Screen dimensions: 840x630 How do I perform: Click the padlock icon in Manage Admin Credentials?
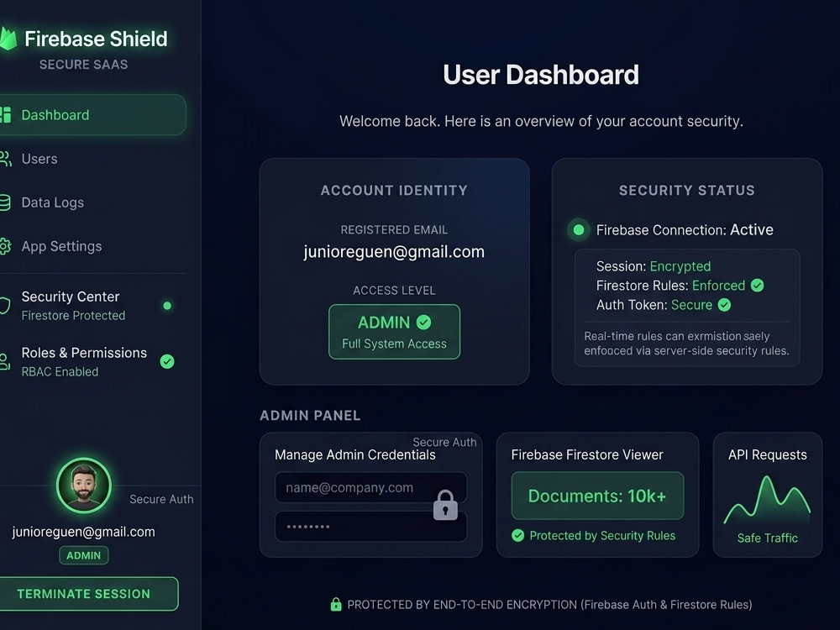[445, 505]
